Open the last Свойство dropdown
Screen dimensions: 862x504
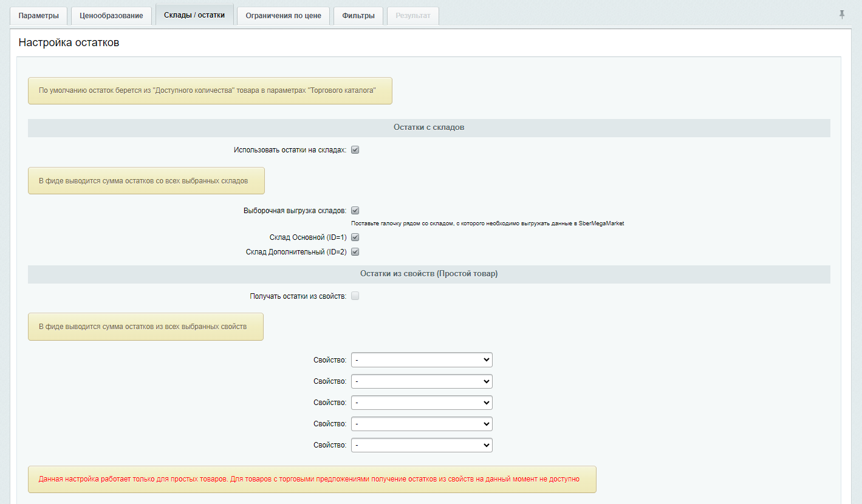[422, 445]
